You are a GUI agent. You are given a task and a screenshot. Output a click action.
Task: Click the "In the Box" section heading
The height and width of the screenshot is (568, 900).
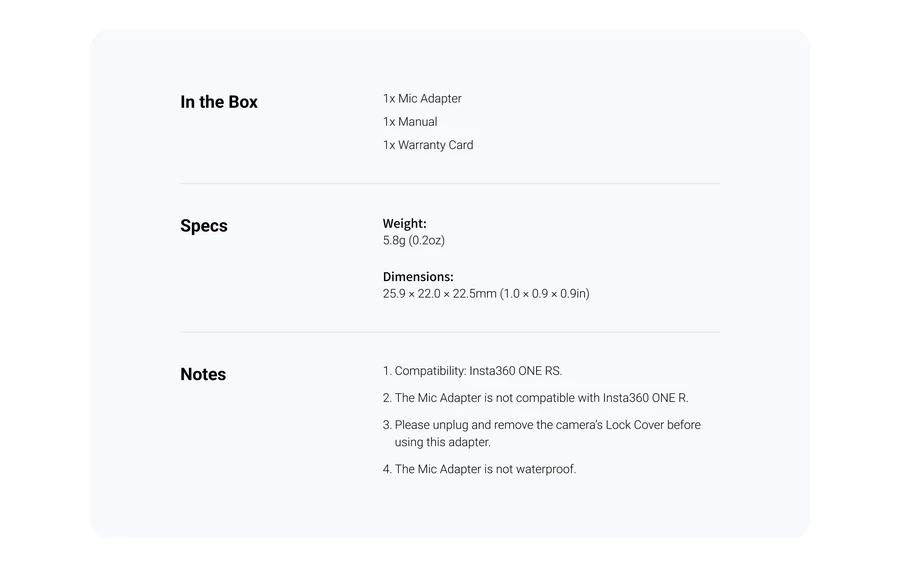click(x=218, y=102)
